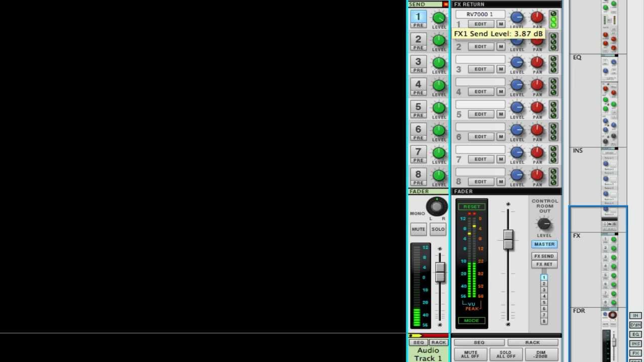644x362 pixels.
Task: Toggle the PRE switch under Send 4
Action: [418, 93]
